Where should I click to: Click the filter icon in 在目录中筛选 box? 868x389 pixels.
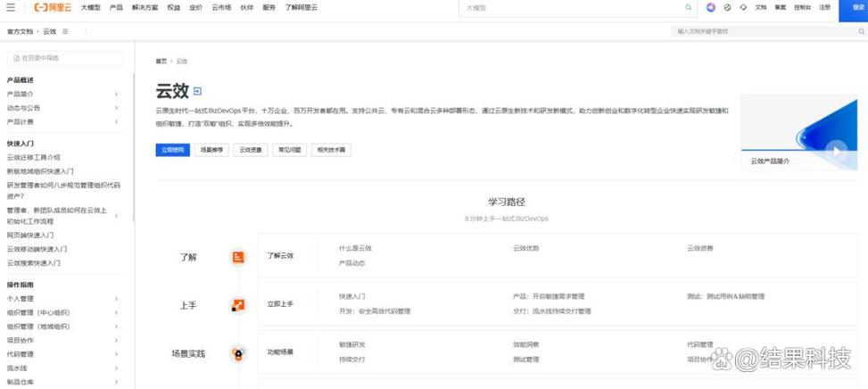click(x=16, y=58)
